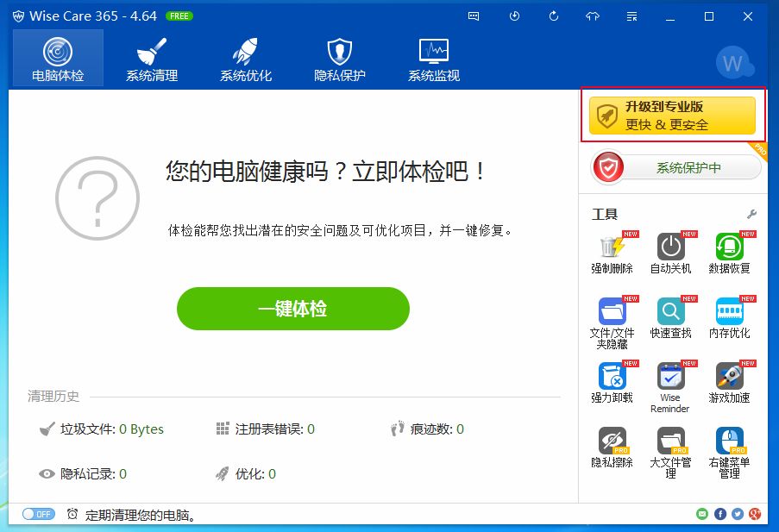The image size is (779, 532).
Task: Click the update refresh icon in title bar
Action: pos(553,16)
